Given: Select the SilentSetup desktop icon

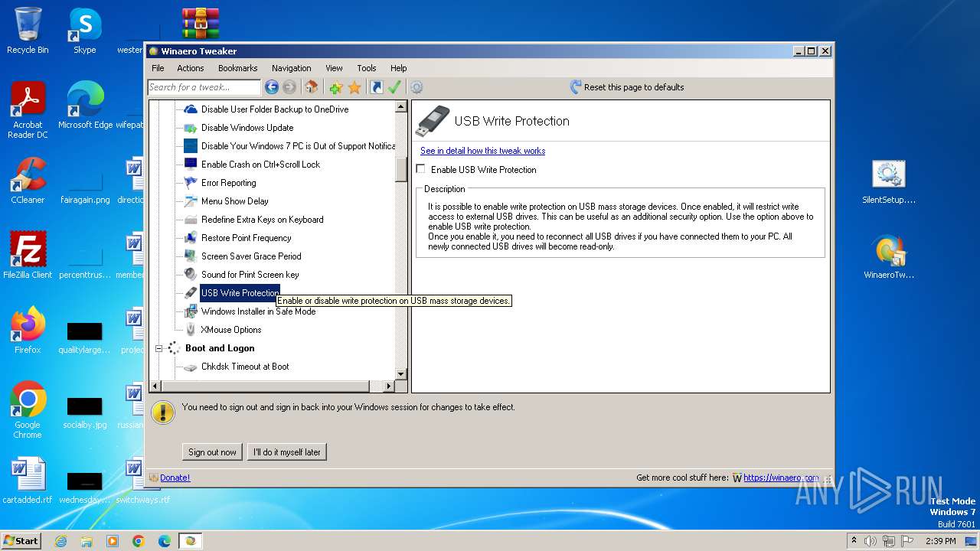Looking at the screenshot, I should pyautogui.click(x=888, y=182).
